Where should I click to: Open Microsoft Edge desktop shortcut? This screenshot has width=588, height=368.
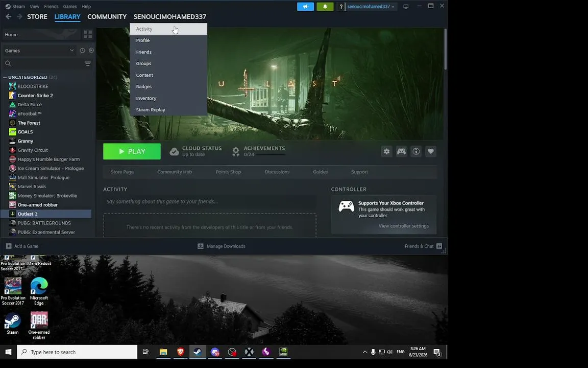click(39, 291)
